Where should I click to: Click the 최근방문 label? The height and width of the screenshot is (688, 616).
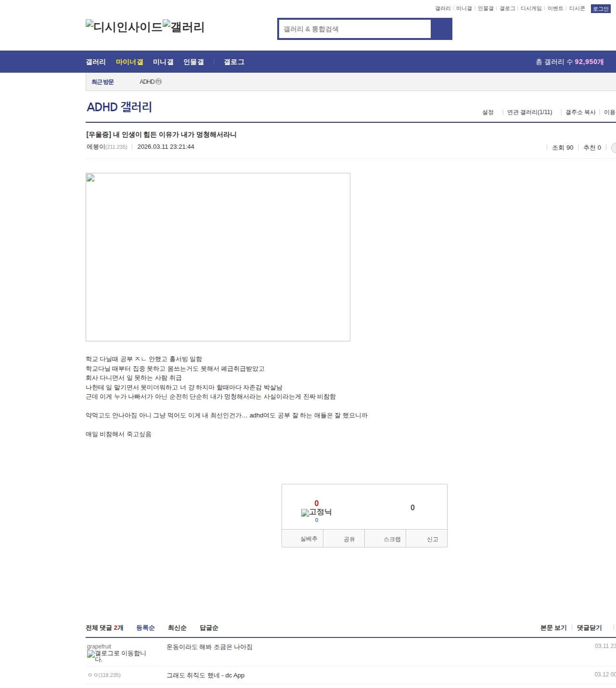[x=103, y=82]
